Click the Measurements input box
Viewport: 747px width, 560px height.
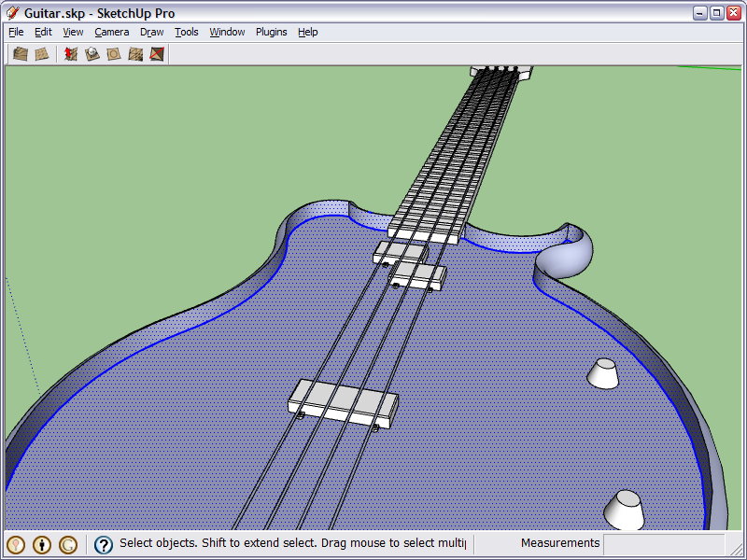coord(663,543)
